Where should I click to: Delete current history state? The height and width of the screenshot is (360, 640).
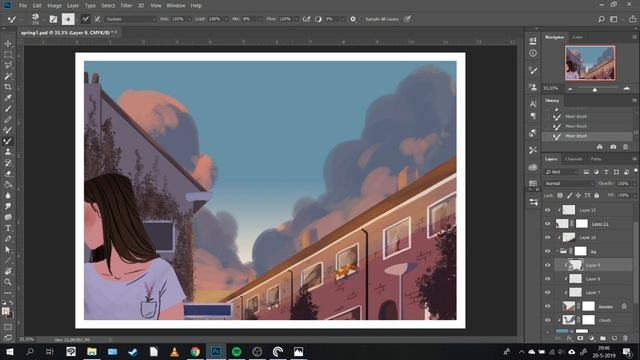625,147
